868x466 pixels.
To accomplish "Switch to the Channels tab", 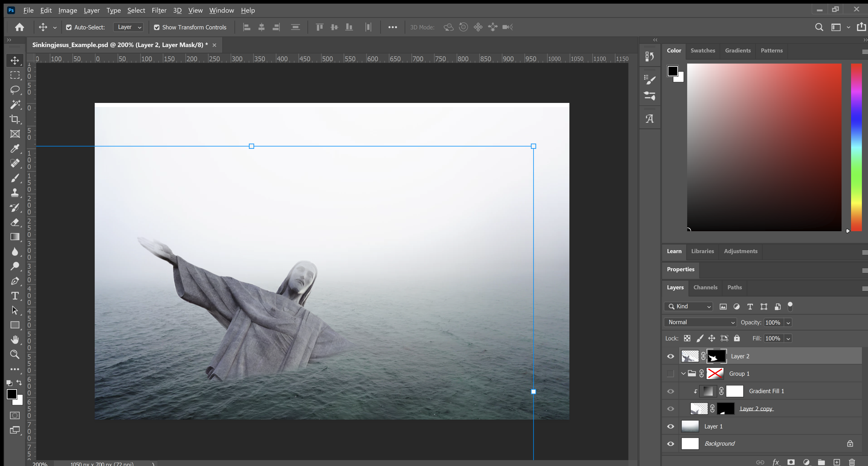I will 705,287.
